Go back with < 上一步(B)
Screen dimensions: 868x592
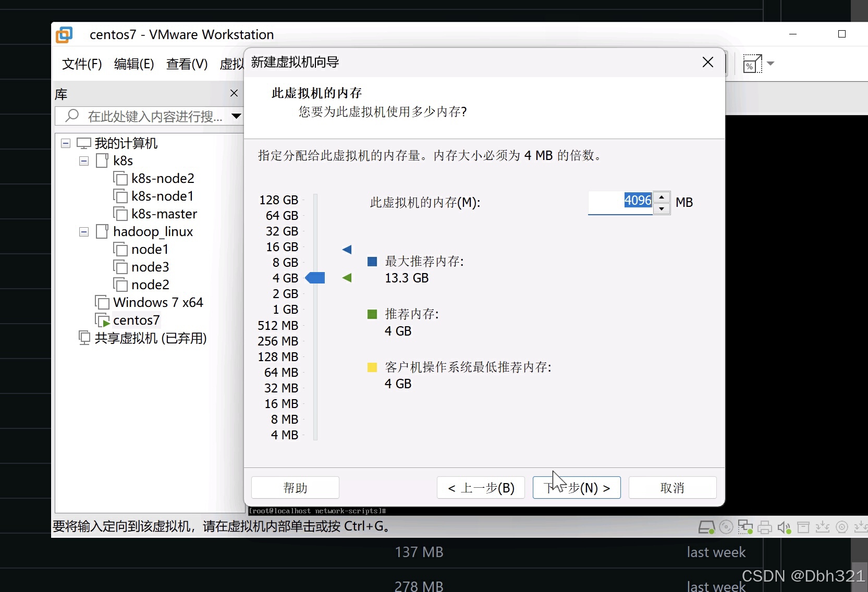481,488
